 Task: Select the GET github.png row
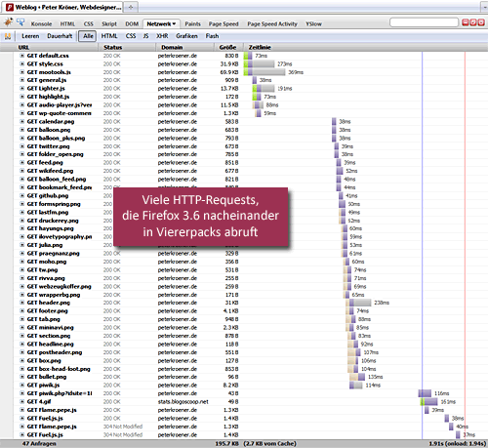(x=251, y=195)
